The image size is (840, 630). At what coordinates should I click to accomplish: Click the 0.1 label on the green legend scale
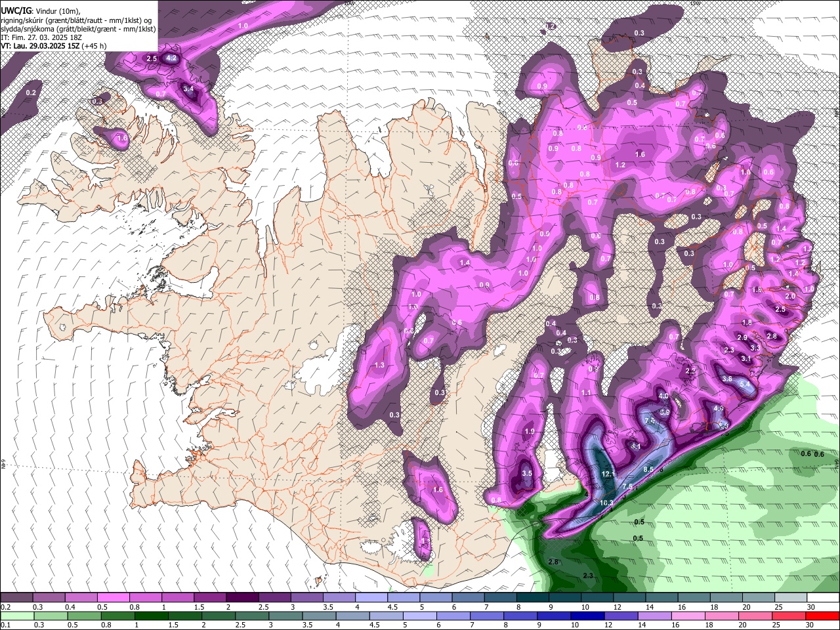point(5,625)
